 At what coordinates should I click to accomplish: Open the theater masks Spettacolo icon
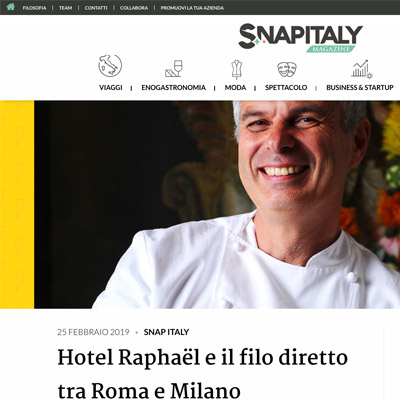(287, 69)
